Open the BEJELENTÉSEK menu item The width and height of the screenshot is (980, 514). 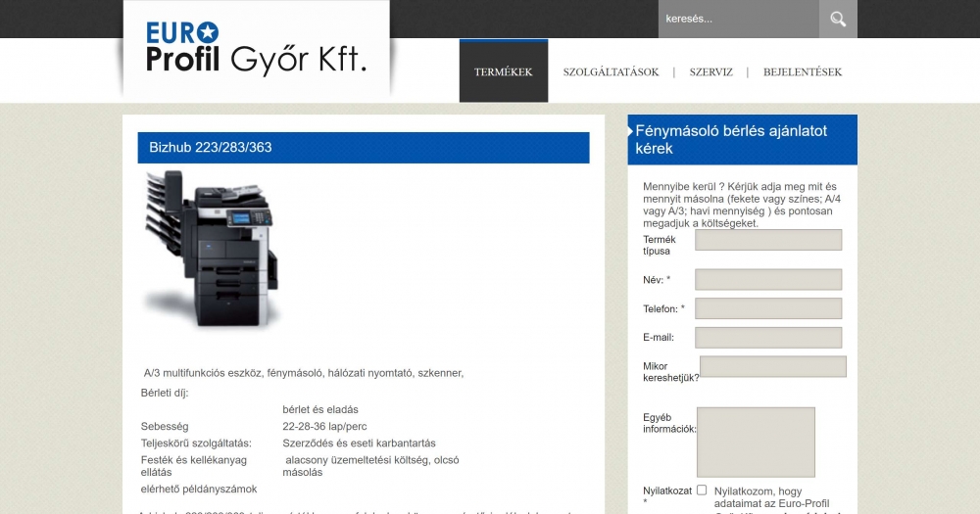tap(803, 71)
